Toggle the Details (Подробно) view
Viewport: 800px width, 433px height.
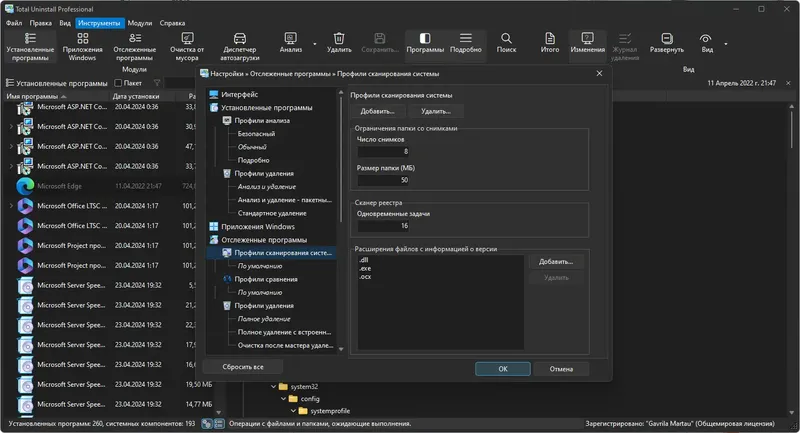(466, 43)
